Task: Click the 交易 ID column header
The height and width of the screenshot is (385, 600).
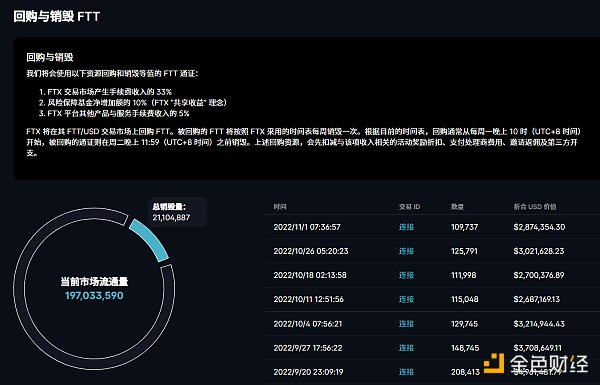Action: (x=409, y=207)
